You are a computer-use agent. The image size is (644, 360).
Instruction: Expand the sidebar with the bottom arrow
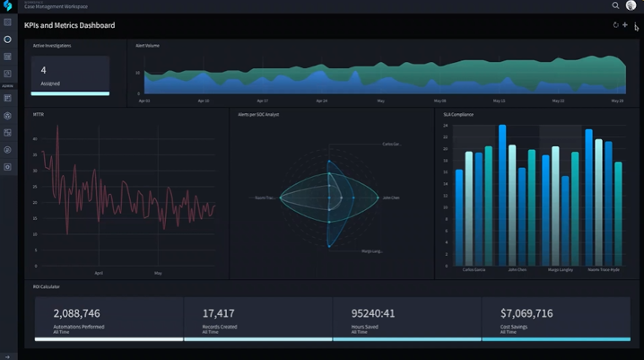pyautogui.click(x=7, y=356)
